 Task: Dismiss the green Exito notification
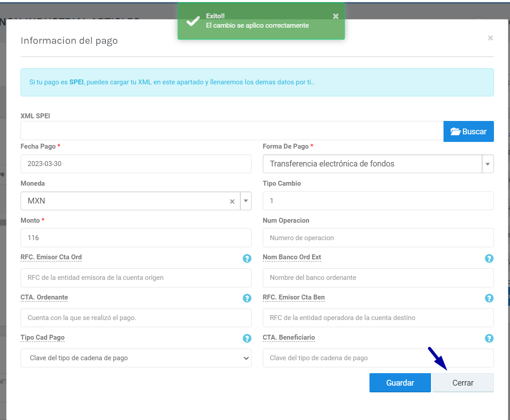(336, 17)
